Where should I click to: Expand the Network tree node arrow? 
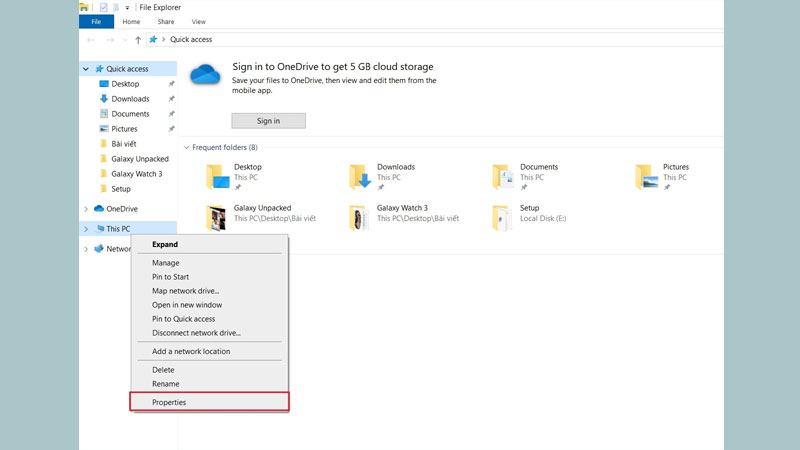pyautogui.click(x=86, y=249)
